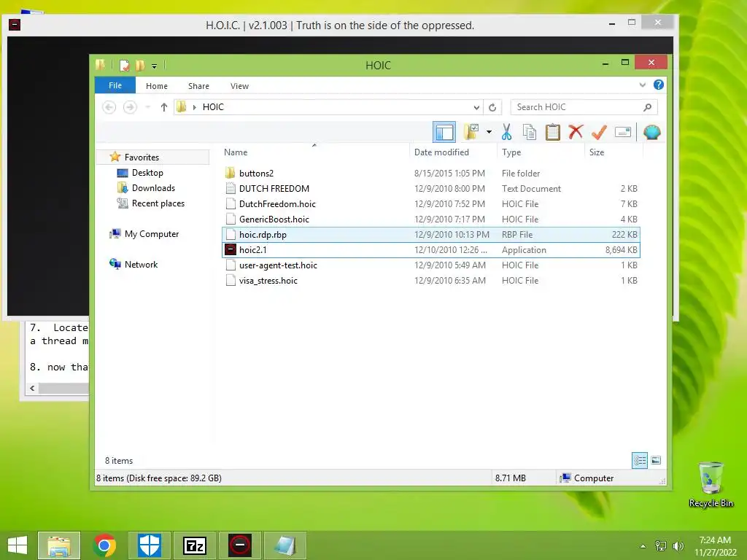Open the File ribbon tab
Image resolution: width=747 pixels, height=560 pixels.
pyautogui.click(x=115, y=85)
